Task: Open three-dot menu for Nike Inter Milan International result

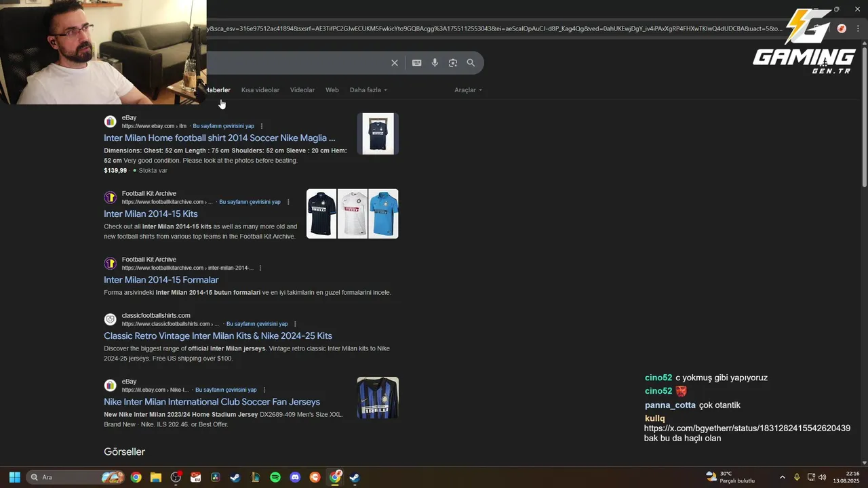Action: pos(264,390)
